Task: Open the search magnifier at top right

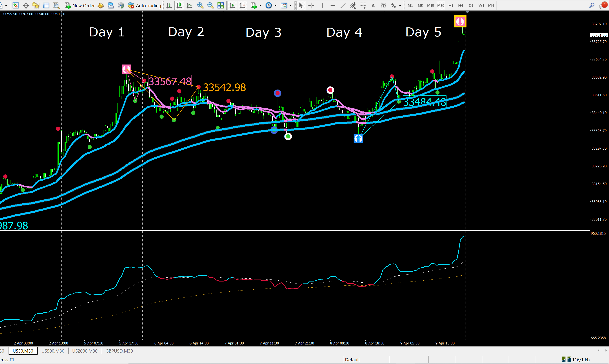Action: (x=592, y=5)
